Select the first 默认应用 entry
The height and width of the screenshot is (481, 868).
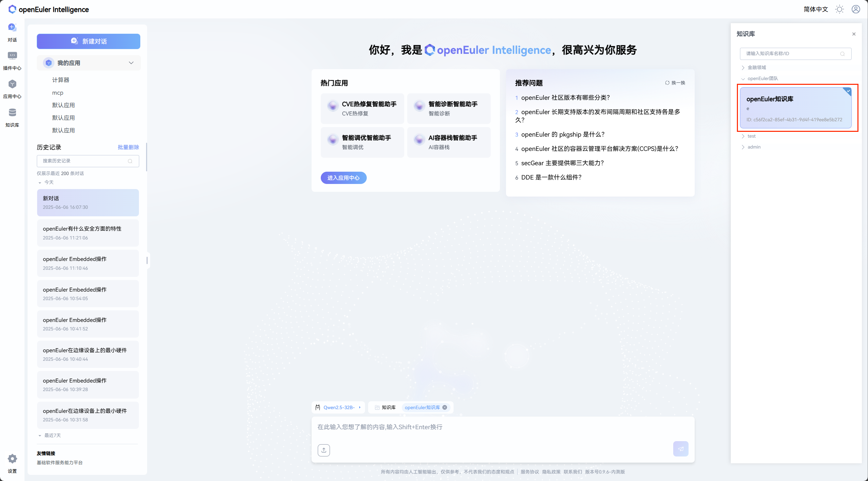tap(63, 105)
